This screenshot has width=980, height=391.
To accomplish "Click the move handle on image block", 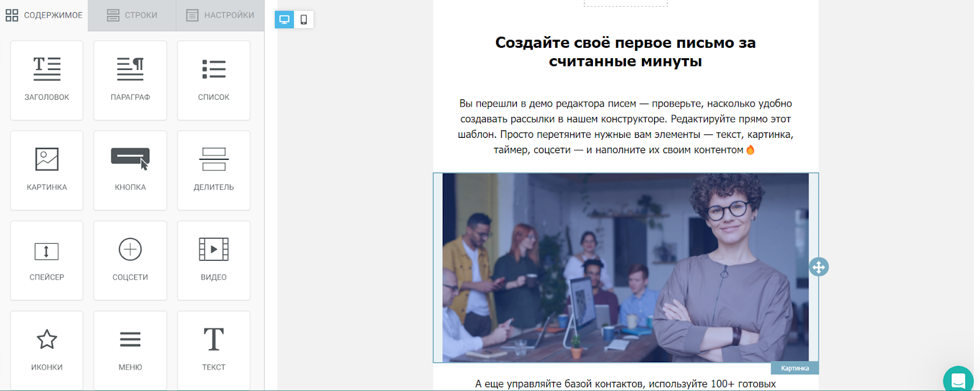I will pyautogui.click(x=819, y=267).
